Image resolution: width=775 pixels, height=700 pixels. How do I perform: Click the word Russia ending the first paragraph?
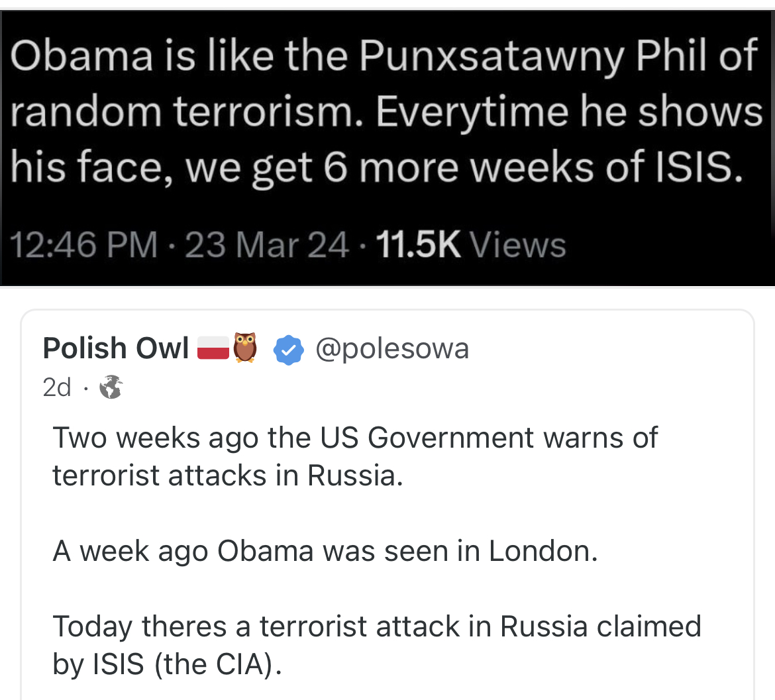point(354,475)
